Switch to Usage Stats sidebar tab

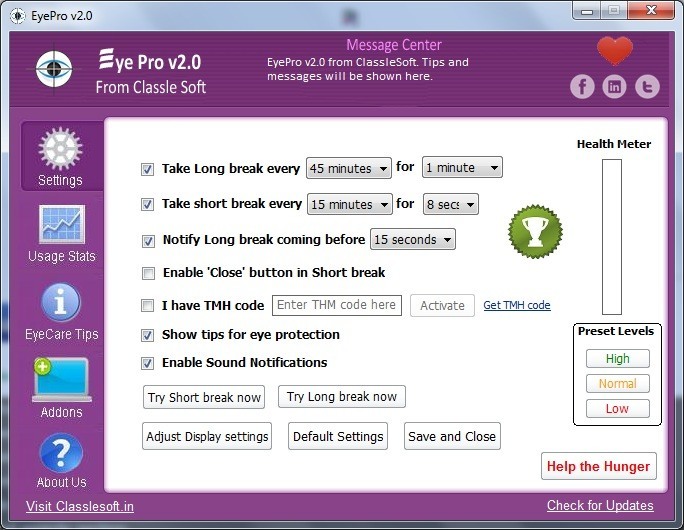[61, 233]
